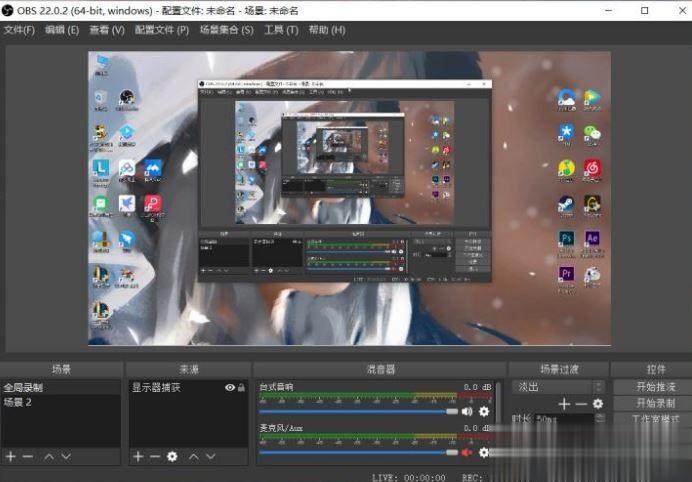Screen dimensions: 692x482
Task: Click the OBS Studio desktop icon in preview
Action: click(x=127, y=97)
